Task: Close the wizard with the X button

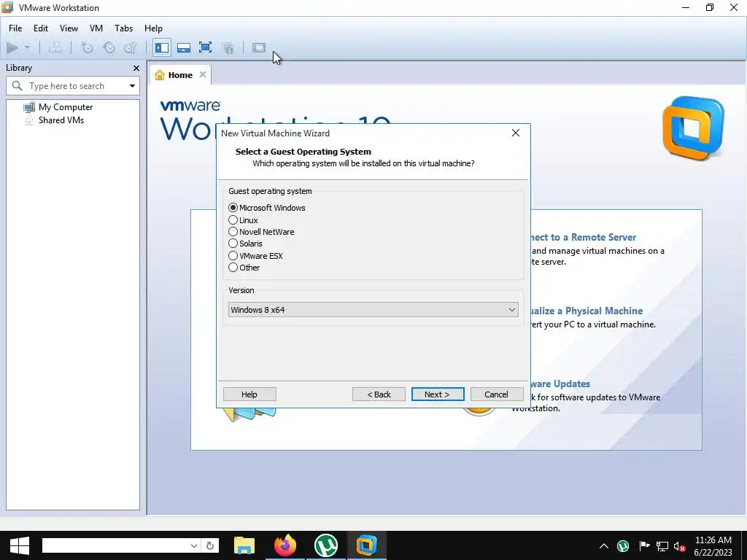Action: (x=516, y=133)
